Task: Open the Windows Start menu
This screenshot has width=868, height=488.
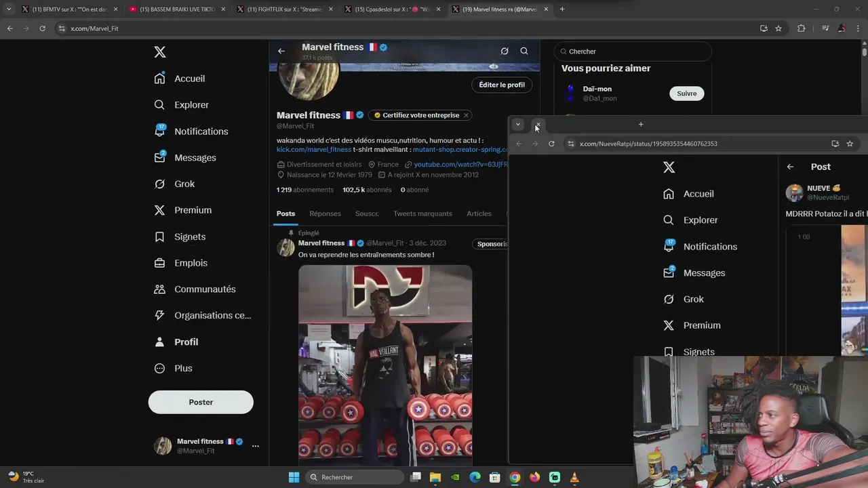Action: tap(294, 477)
